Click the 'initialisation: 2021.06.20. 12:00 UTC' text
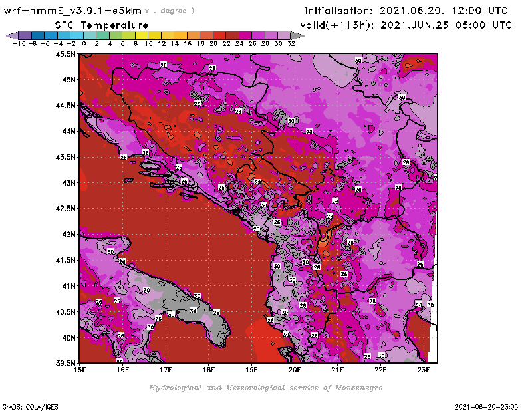The height and width of the screenshot is (411, 532). click(x=406, y=11)
